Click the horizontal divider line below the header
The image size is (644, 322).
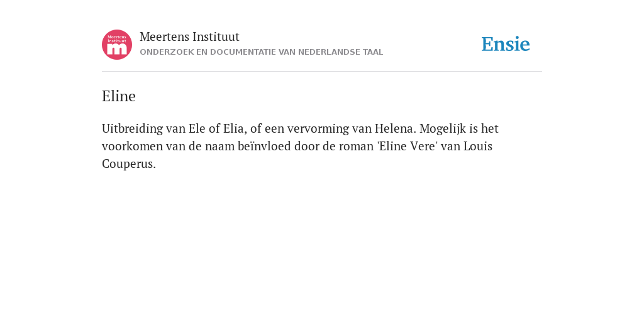pos(322,72)
